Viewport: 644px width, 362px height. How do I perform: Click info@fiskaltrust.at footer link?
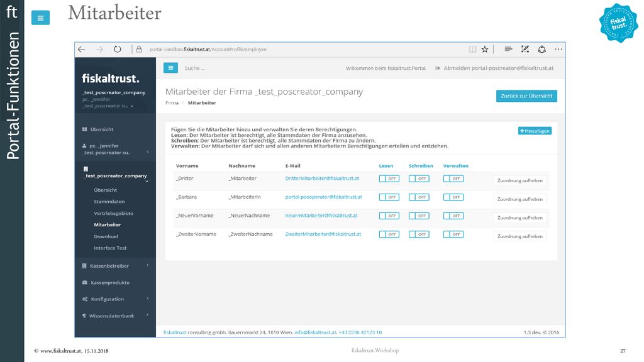tap(315, 332)
